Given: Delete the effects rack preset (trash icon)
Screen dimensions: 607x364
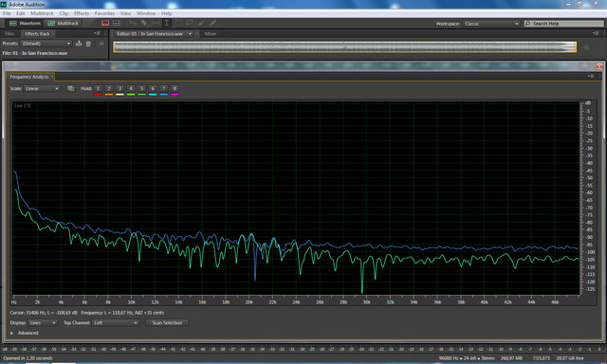Looking at the screenshot, I should pyautogui.click(x=88, y=44).
